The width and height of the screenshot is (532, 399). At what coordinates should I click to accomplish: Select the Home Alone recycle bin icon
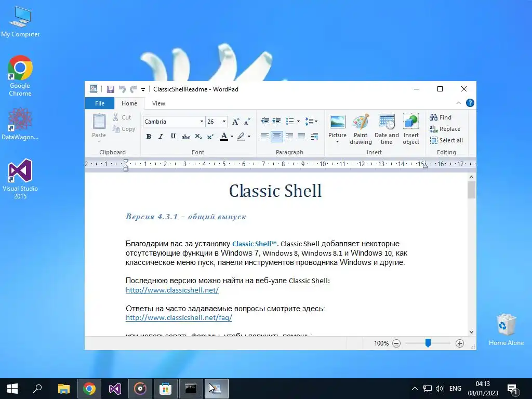point(506,329)
